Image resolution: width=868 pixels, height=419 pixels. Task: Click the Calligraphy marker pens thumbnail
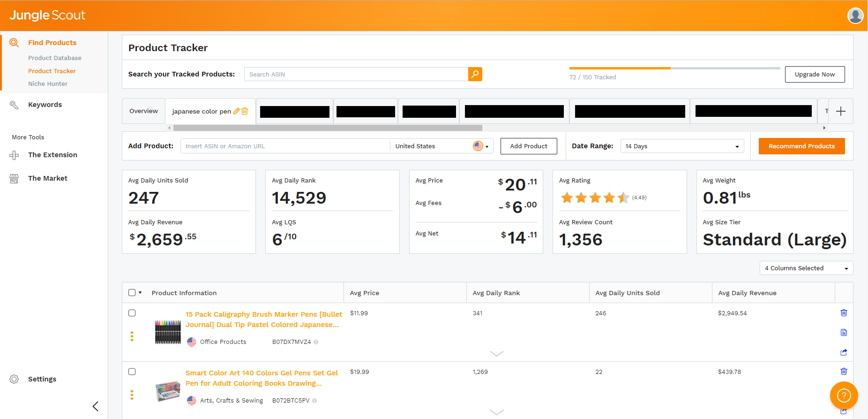pos(168,332)
